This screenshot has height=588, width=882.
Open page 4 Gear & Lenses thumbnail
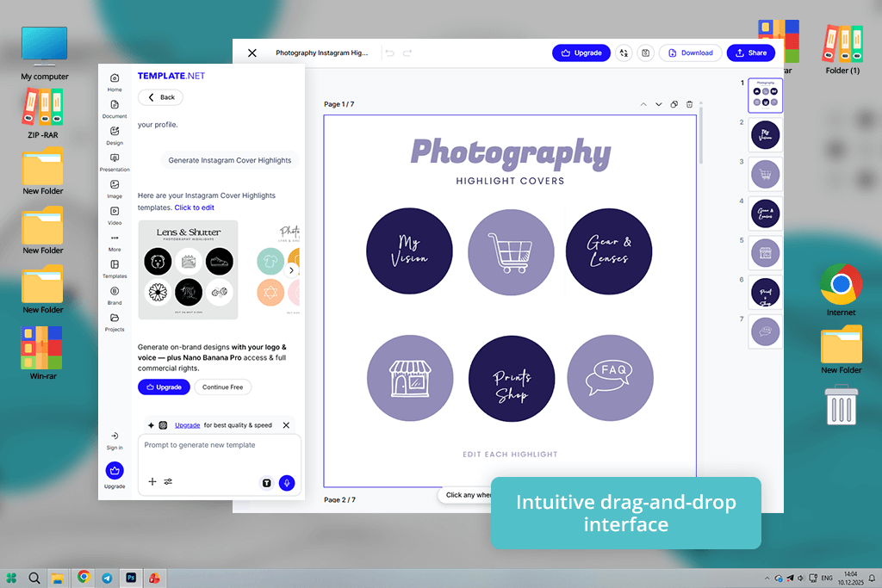(765, 214)
